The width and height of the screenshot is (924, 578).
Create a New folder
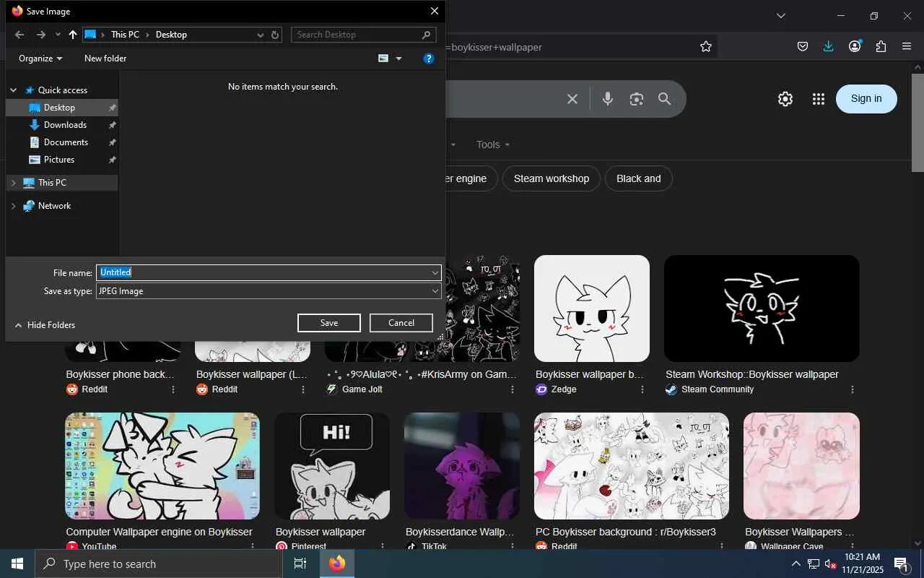[105, 59]
